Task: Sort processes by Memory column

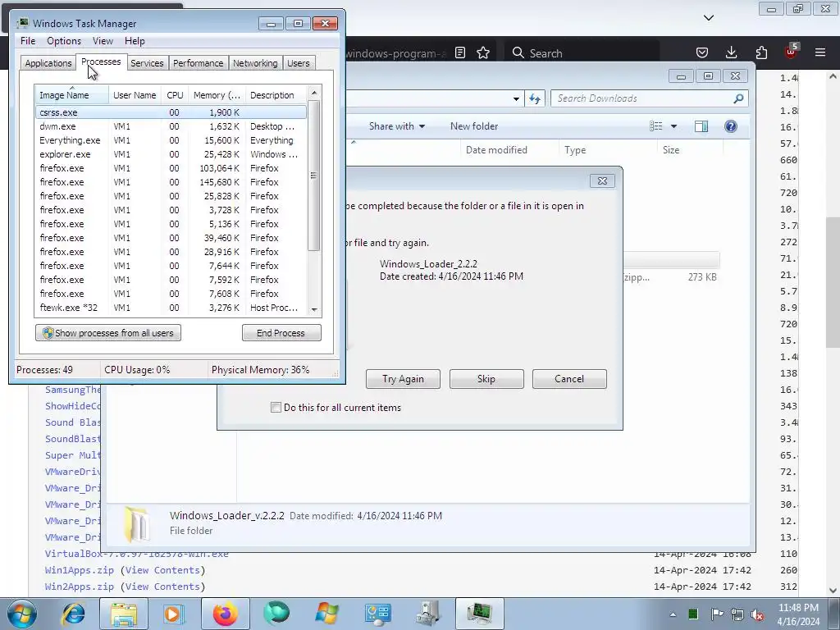Action: coord(217,95)
